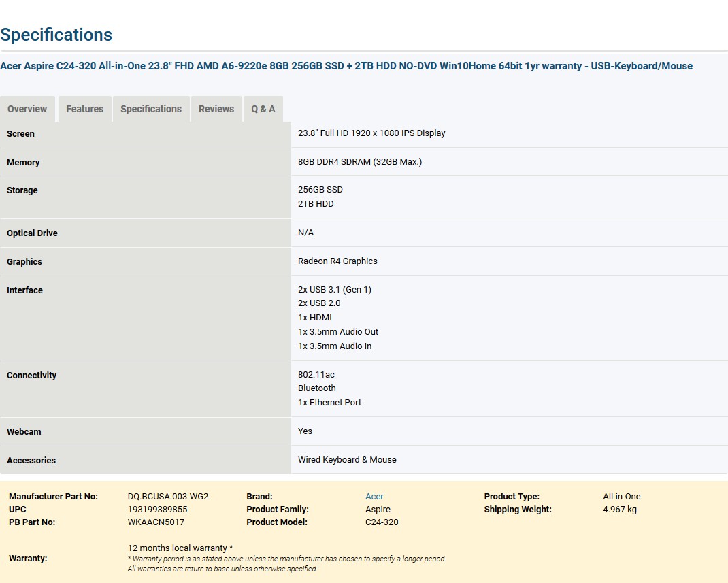Screen dimensions: 728x583
Task: Select the Webcam row label
Action: coord(24,432)
